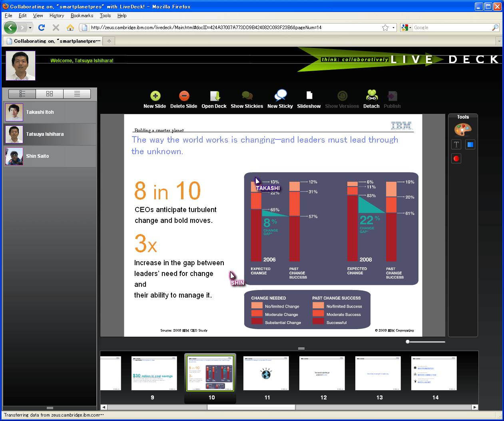Reload the current page
Screen dimensions: 504x421
(41, 28)
